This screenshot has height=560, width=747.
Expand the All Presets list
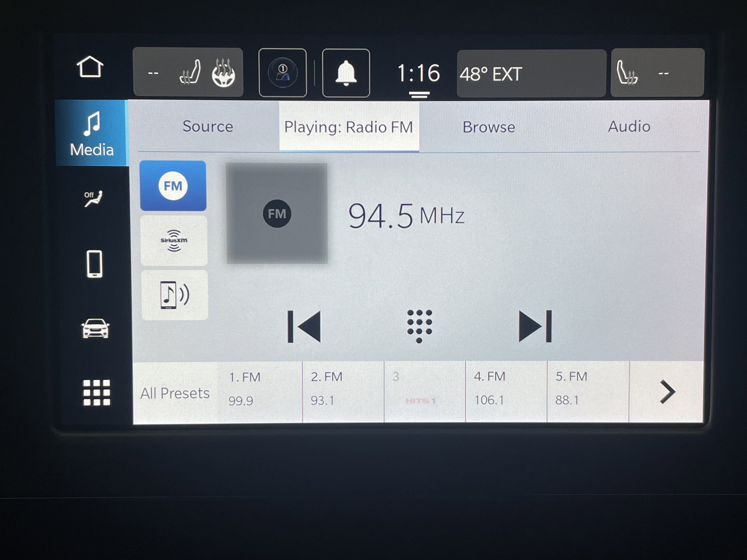click(175, 393)
